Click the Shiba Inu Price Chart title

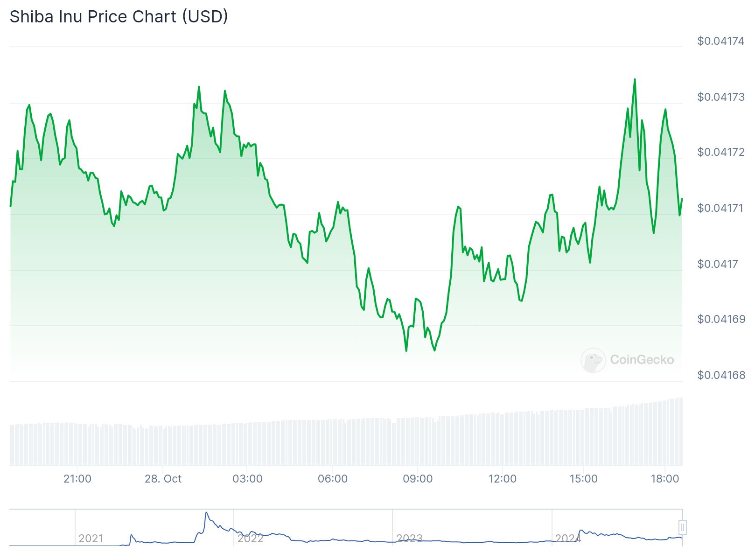point(119,17)
